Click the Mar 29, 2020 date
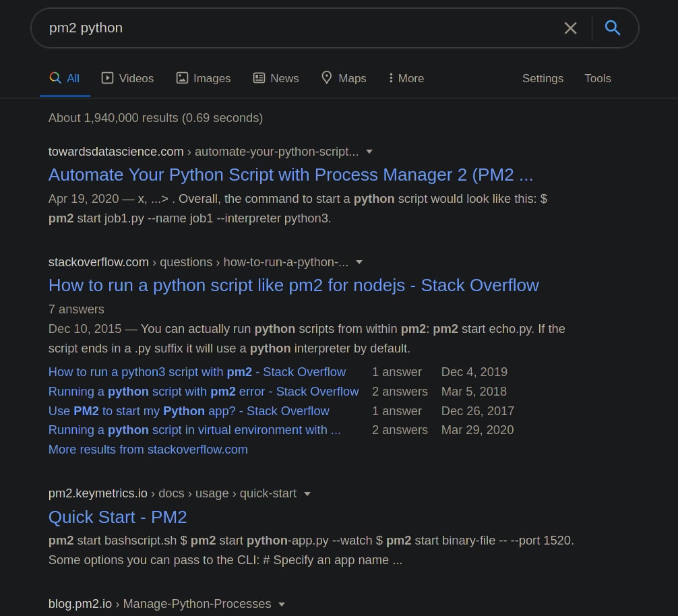The width and height of the screenshot is (678, 616). coord(477,430)
